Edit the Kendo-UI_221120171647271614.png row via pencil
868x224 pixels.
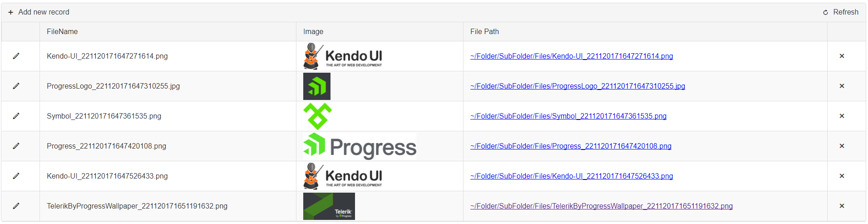click(x=16, y=56)
